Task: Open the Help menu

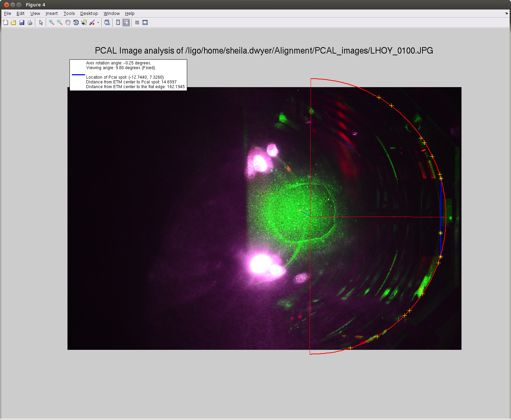Action: tap(130, 14)
